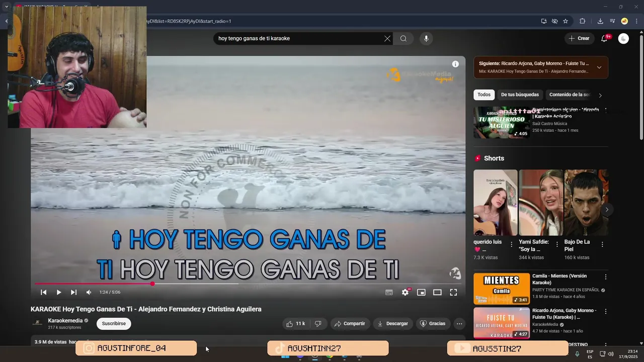Clear the search box text
Screen dimensions: 644x362
387,38
